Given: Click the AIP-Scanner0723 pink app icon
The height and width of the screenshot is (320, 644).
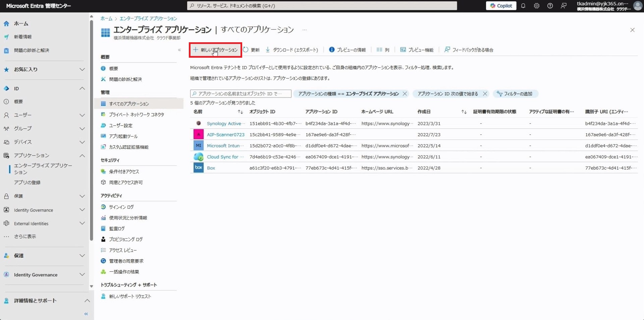Looking at the screenshot, I should click(199, 135).
